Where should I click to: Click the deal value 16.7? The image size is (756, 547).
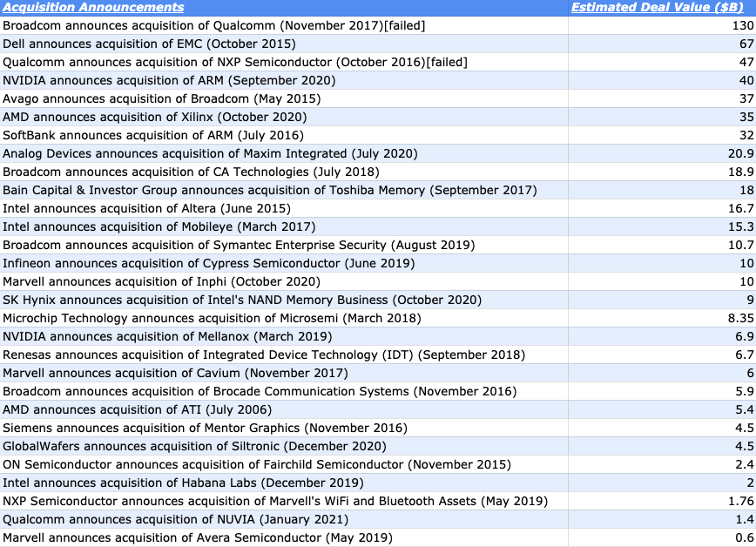click(741, 209)
